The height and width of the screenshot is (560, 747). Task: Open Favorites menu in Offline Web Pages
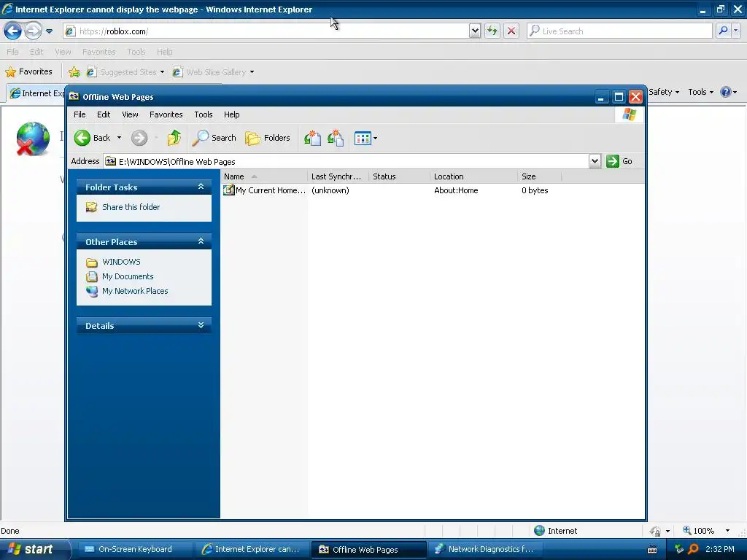click(166, 114)
